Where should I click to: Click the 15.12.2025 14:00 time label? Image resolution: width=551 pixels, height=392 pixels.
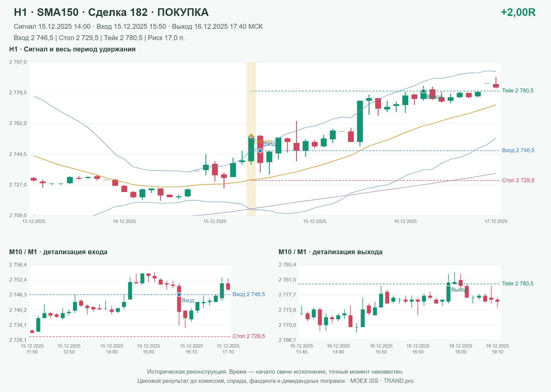(112, 349)
